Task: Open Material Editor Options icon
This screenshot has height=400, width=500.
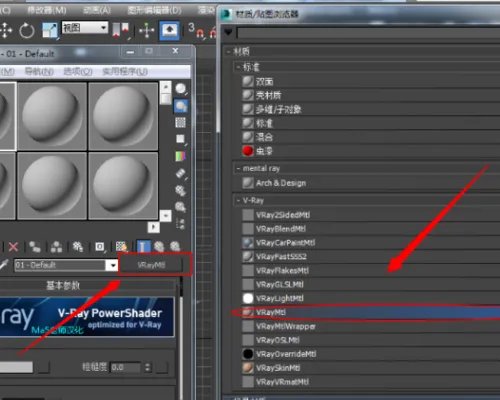Action: pyautogui.click(x=180, y=190)
